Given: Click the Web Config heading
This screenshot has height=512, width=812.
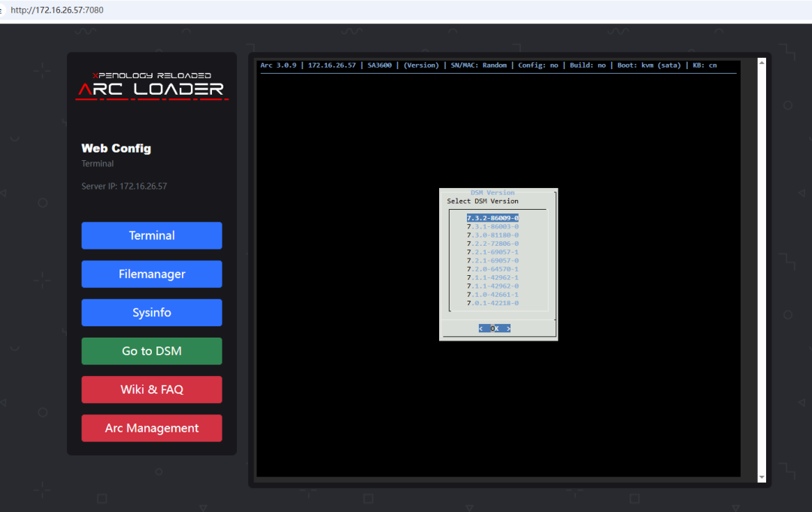Looking at the screenshot, I should coord(116,148).
